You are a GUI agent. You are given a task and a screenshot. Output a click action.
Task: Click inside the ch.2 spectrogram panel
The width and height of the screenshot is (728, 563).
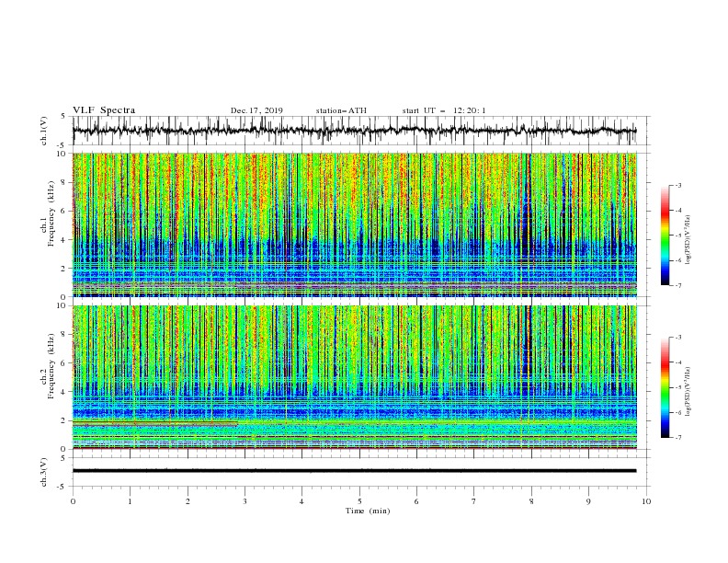coord(354,377)
